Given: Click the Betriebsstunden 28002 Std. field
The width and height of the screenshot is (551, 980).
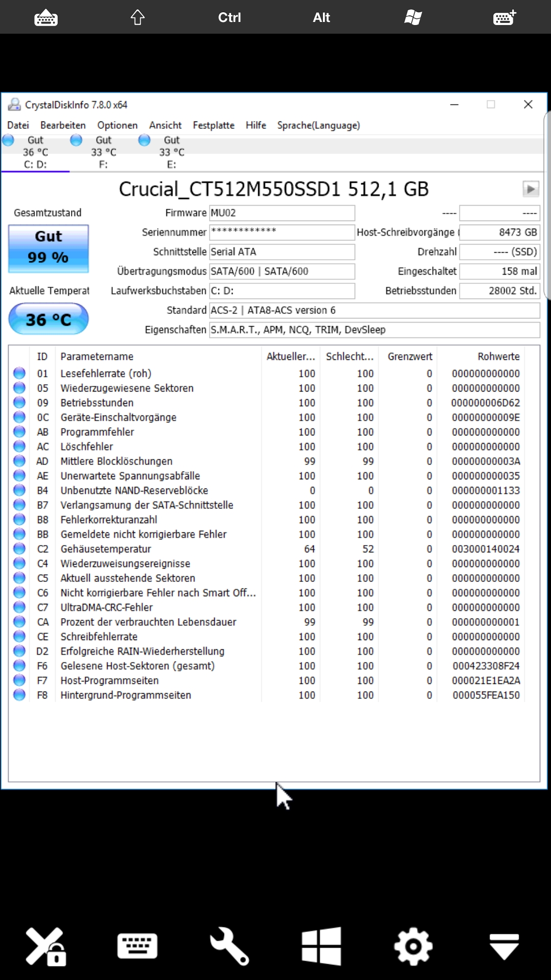Looking at the screenshot, I should [x=499, y=290].
